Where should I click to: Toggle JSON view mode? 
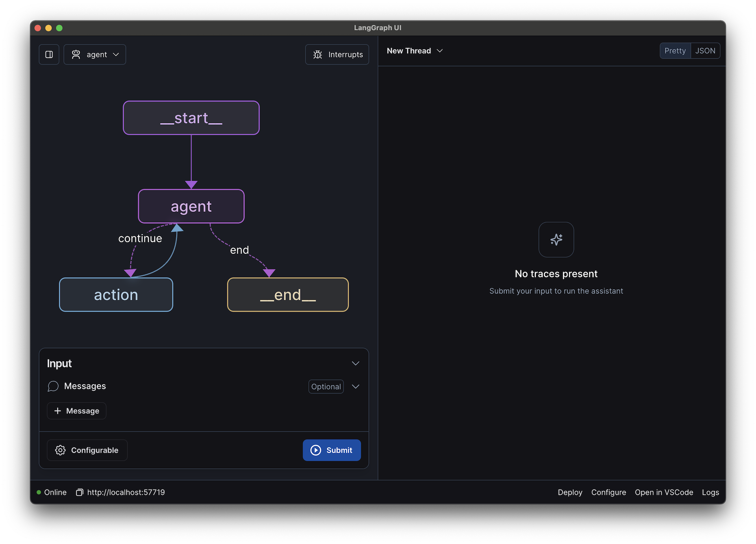(x=704, y=50)
